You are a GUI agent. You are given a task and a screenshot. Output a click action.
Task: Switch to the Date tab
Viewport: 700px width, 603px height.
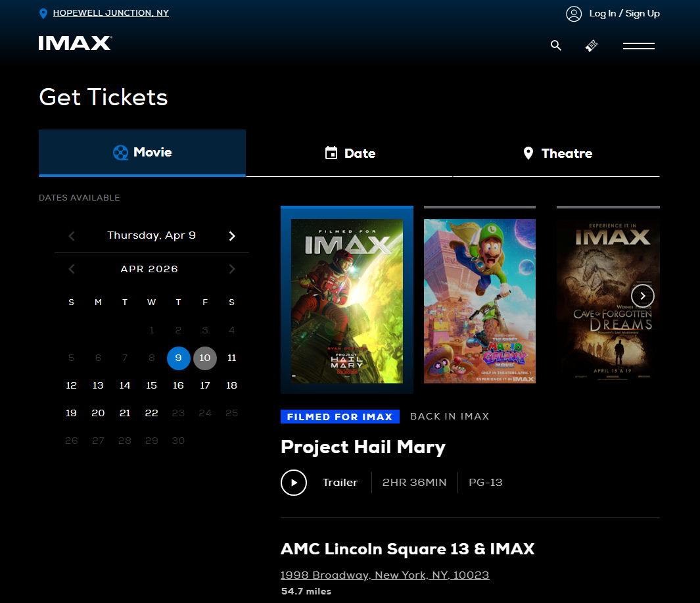click(x=349, y=153)
